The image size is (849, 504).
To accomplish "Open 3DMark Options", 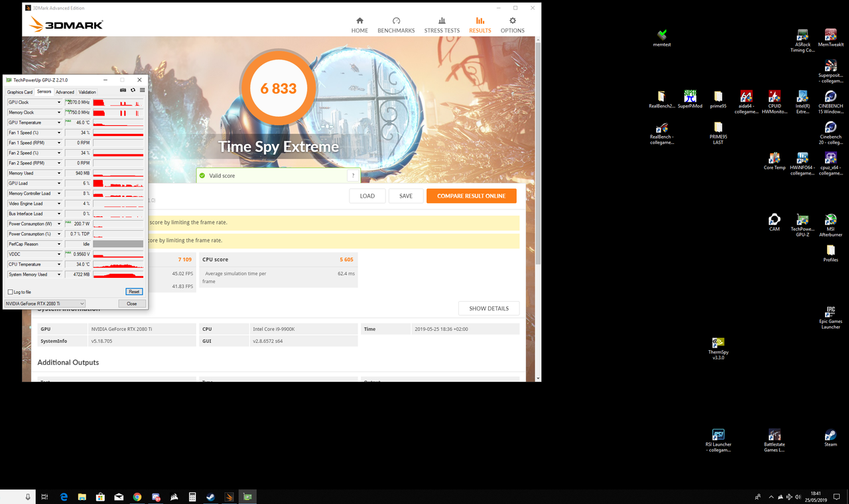I will click(x=512, y=25).
